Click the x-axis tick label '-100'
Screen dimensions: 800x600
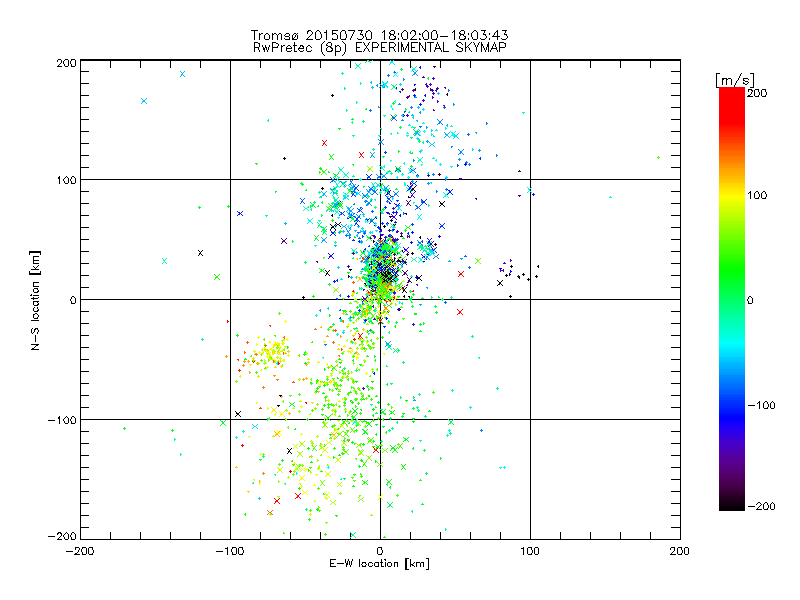click(230, 551)
